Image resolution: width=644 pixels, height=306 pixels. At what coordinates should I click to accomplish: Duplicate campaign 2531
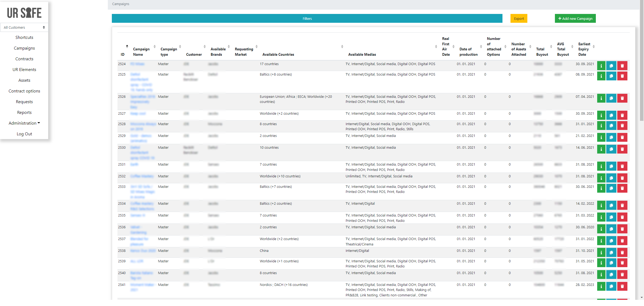611,166
